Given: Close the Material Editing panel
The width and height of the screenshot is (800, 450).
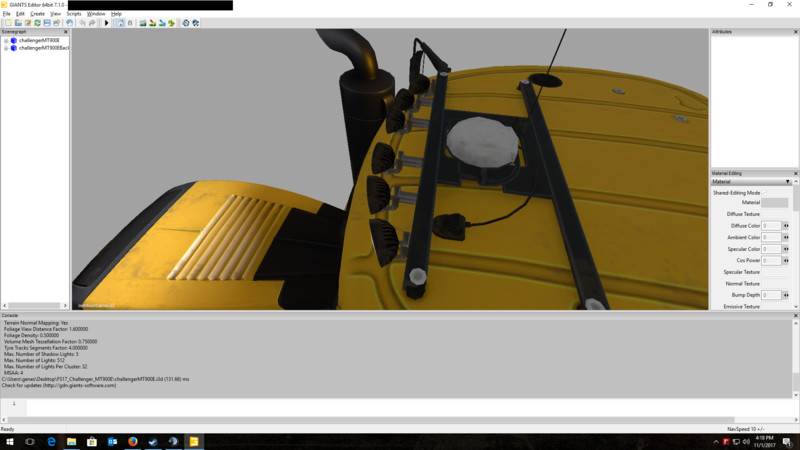Looking at the screenshot, I should point(795,173).
